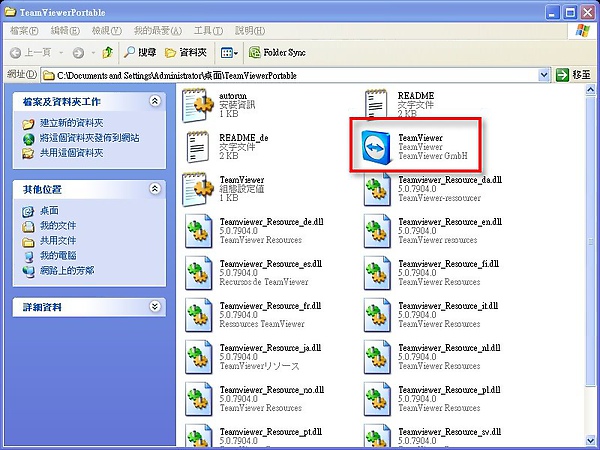Image resolution: width=600 pixels, height=450 pixels.
Task: Launch Folder Sync from the toolbar
Action: (x=277, y=52)
